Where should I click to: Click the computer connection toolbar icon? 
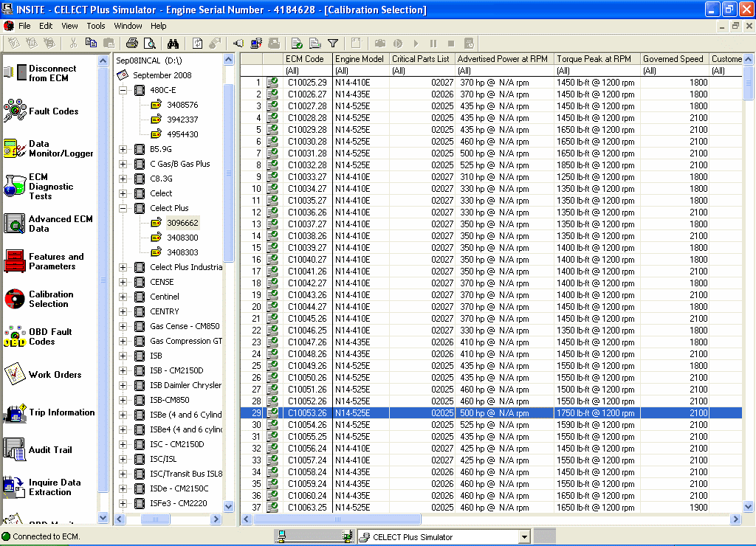click(x=256, y=44)
